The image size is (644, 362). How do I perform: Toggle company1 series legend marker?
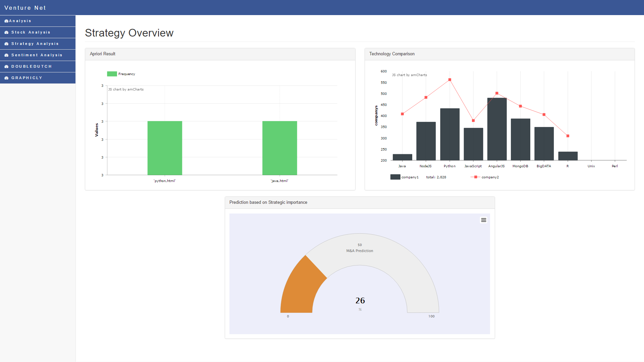tap(395, 177)
